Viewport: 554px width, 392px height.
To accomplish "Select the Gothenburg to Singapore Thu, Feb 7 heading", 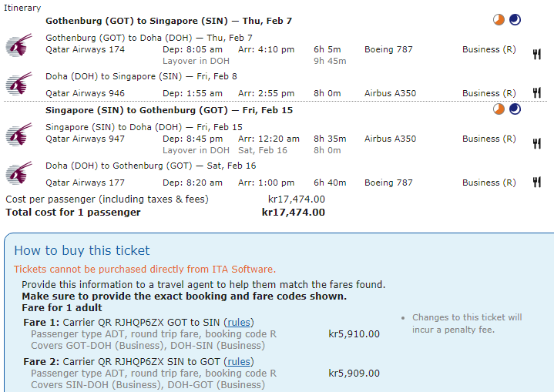I will [x=169, y=21].
